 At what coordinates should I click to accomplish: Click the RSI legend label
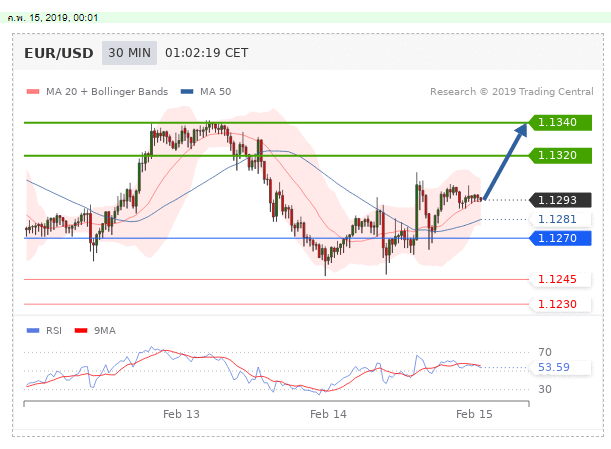point(54,331)
